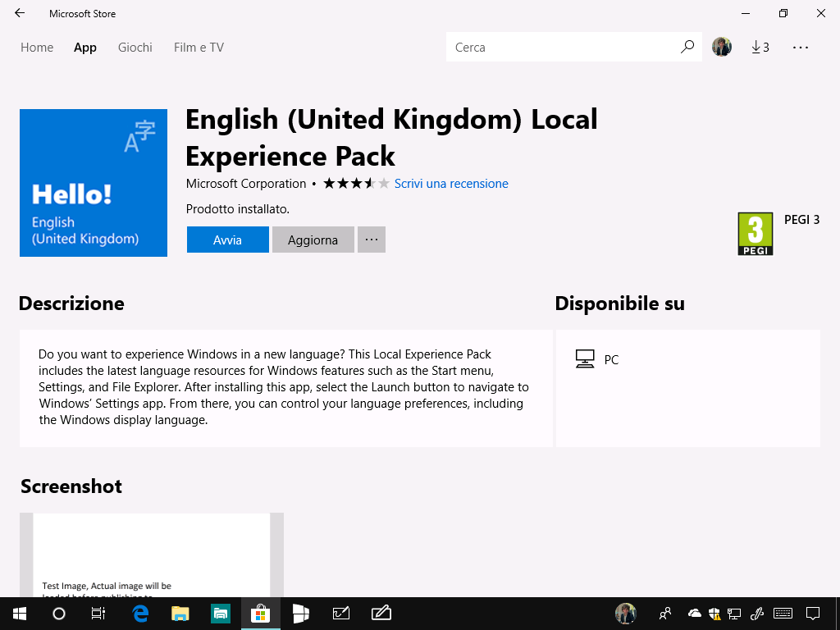Click the Microsoft Store taskbar icon
This screenshot has height=630, width=840.
[260, 614]
